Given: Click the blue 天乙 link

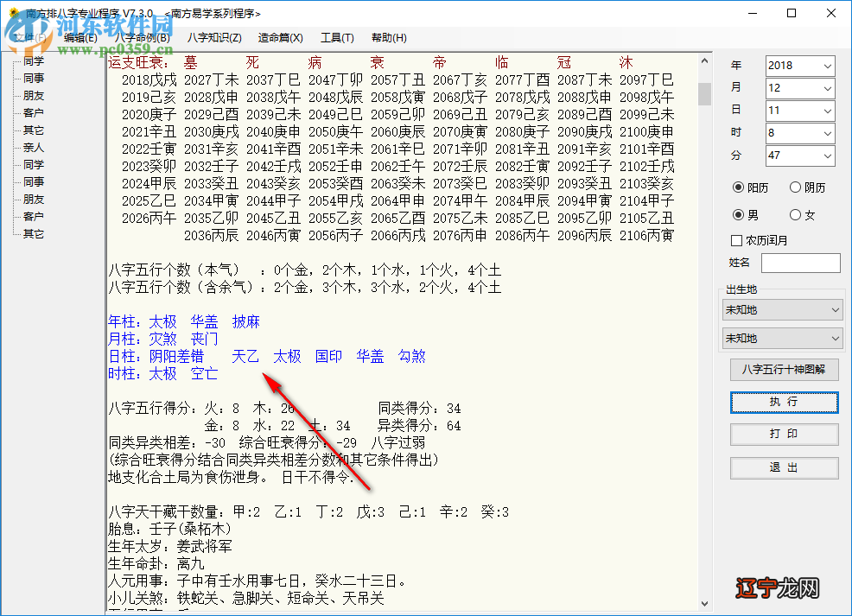Looking at the screenshot, I should (245, 356).
